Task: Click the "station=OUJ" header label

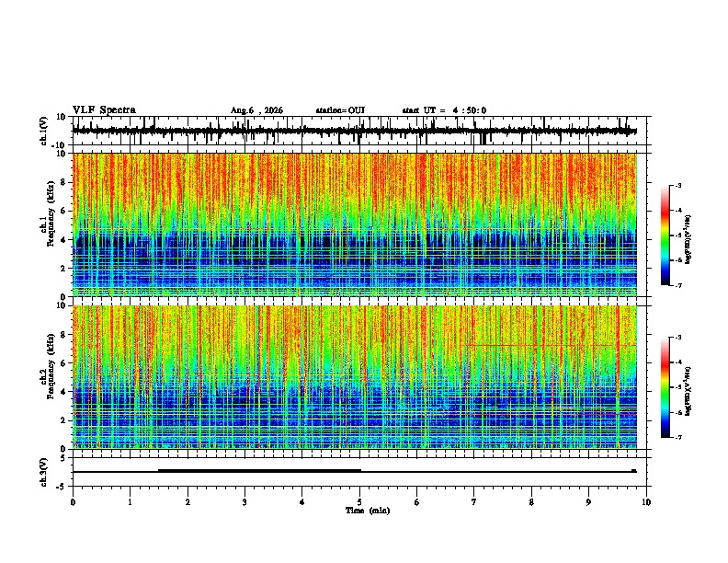Action: 340,110
